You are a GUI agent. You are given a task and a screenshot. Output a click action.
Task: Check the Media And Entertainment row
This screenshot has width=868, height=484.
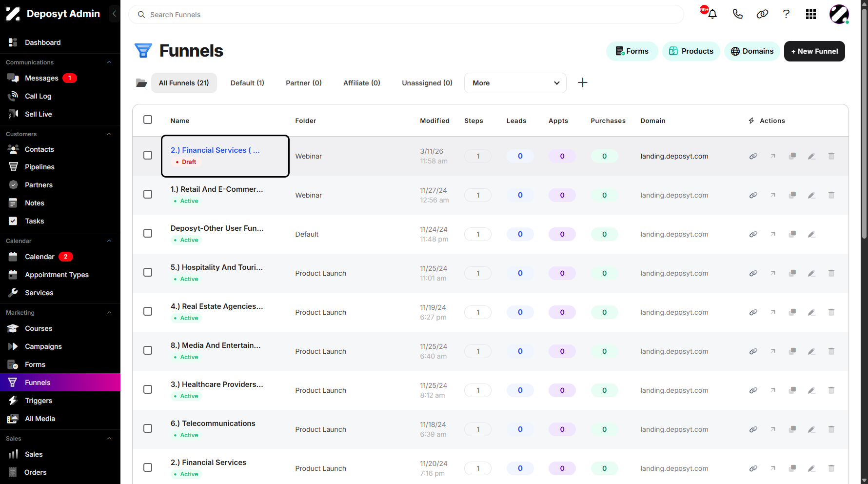(x=148, y=350)
